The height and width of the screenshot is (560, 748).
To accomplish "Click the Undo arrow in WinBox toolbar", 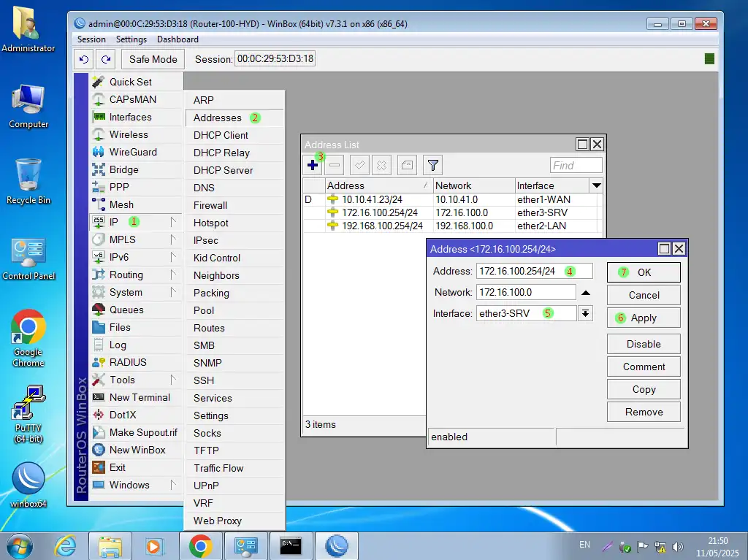I will (84, 59).
